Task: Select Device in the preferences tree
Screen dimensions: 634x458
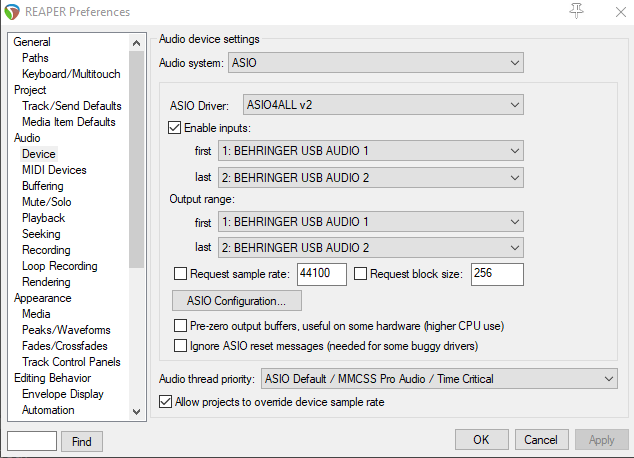Action: (x=39, y=154)
